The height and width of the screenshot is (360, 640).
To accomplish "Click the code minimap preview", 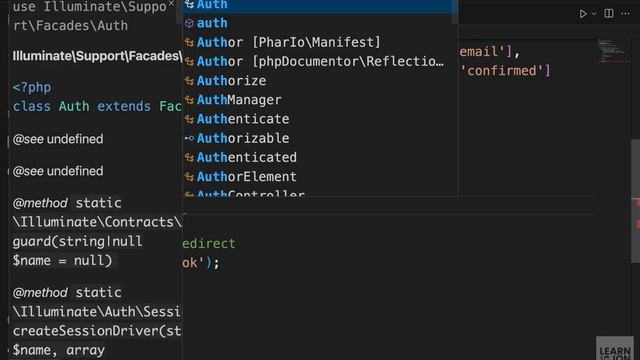I will point(611,50).
